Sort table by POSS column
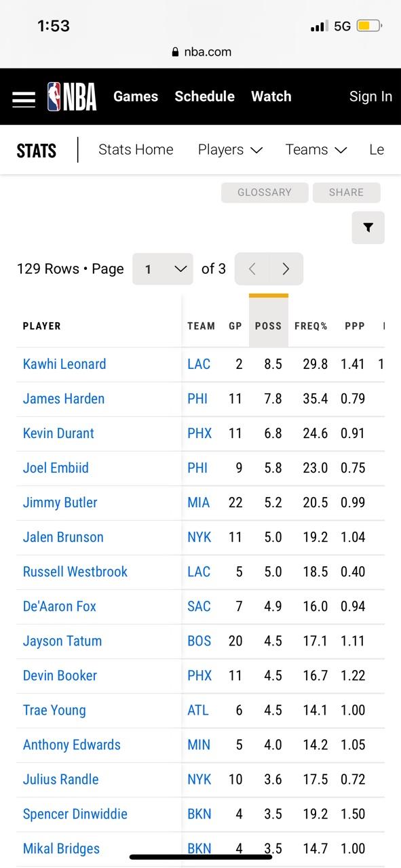The width and height of the screenshot is (401, 868). 268,326
